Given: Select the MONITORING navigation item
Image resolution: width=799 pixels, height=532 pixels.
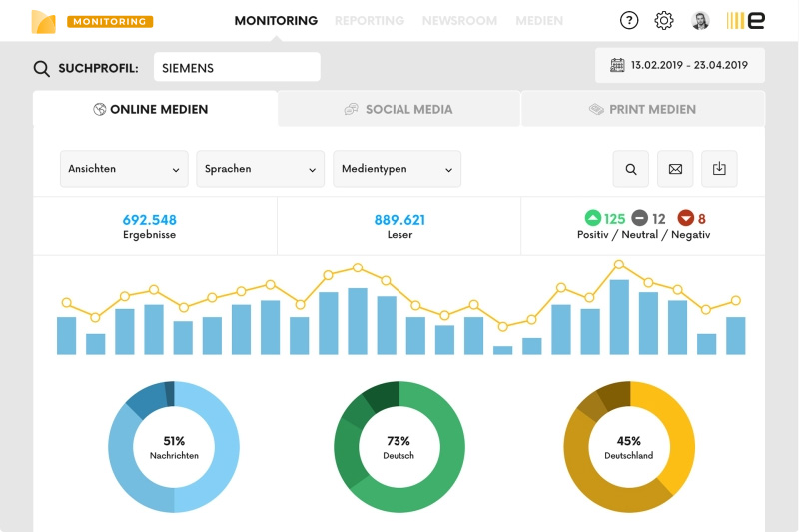Looking at the screenshot, I should pyautogui.click(x=276, y=21).
